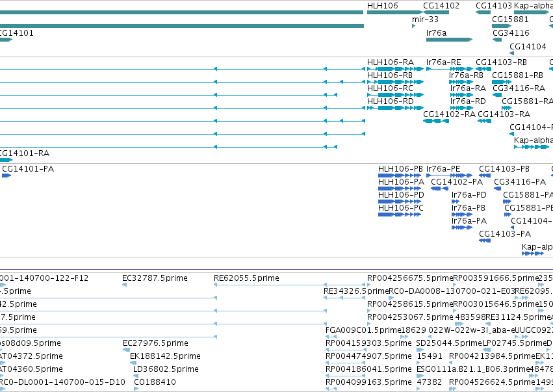Image resolution: width=553 pixels, height=392 pixels.
Task: Select the CG14101-PA protein label
Action: pos(28,169)
